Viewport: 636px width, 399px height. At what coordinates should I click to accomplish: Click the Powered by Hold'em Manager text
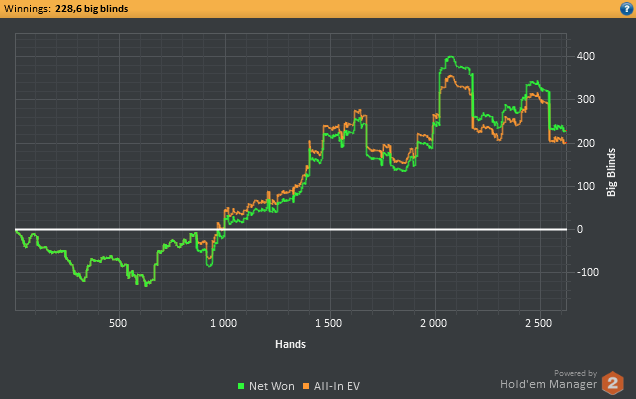pyautogui.click(x=548, y=380)
